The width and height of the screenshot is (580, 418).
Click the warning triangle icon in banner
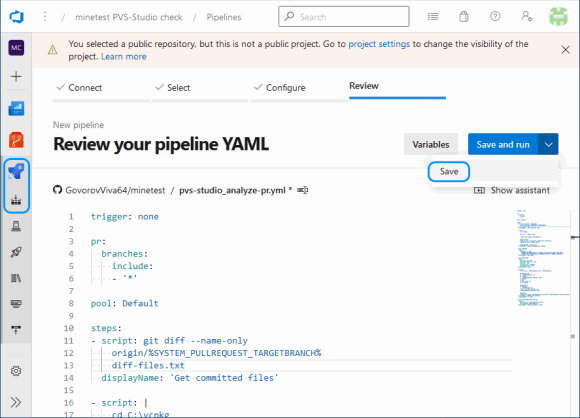[53, 50]
